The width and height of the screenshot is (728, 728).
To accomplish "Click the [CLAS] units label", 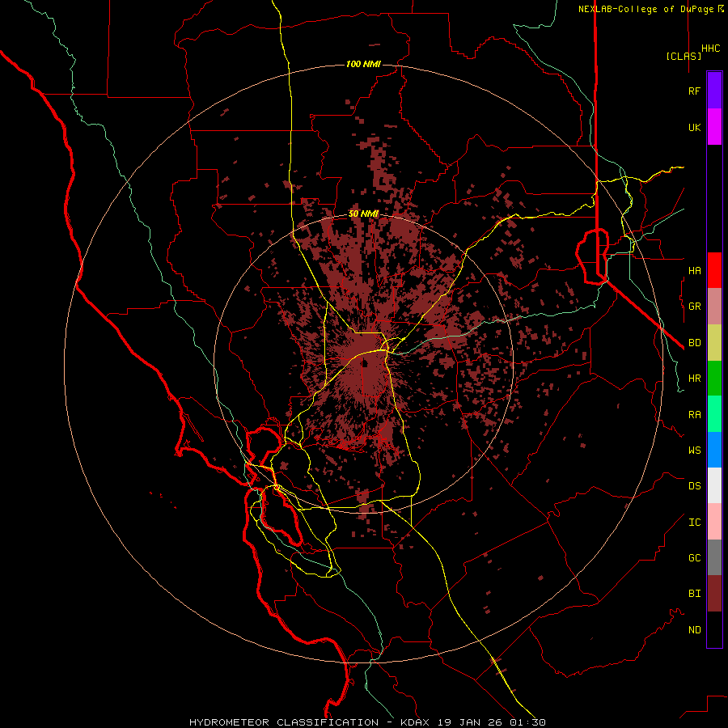I will (684, 56).
